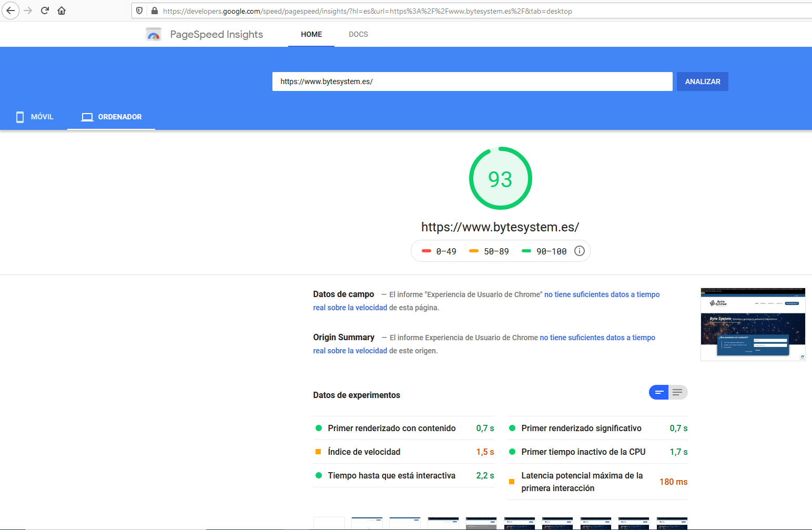Click the 180 ms latency value
The height and width of the screenshot is (530, 812).
[674, 482]
